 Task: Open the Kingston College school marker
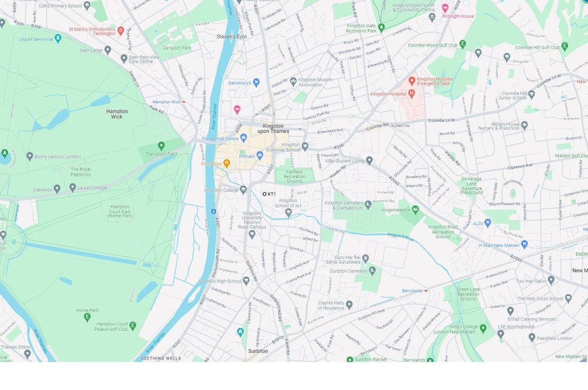(x=243, y=190)
